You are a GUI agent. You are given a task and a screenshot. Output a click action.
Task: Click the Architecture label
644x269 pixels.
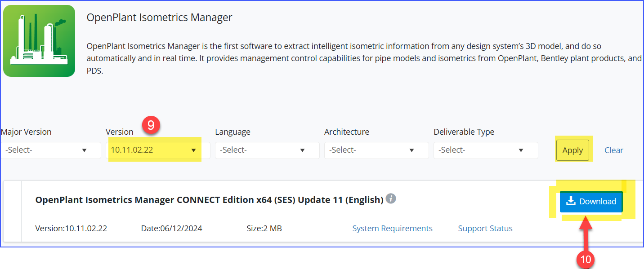click(x=347, y=132)
